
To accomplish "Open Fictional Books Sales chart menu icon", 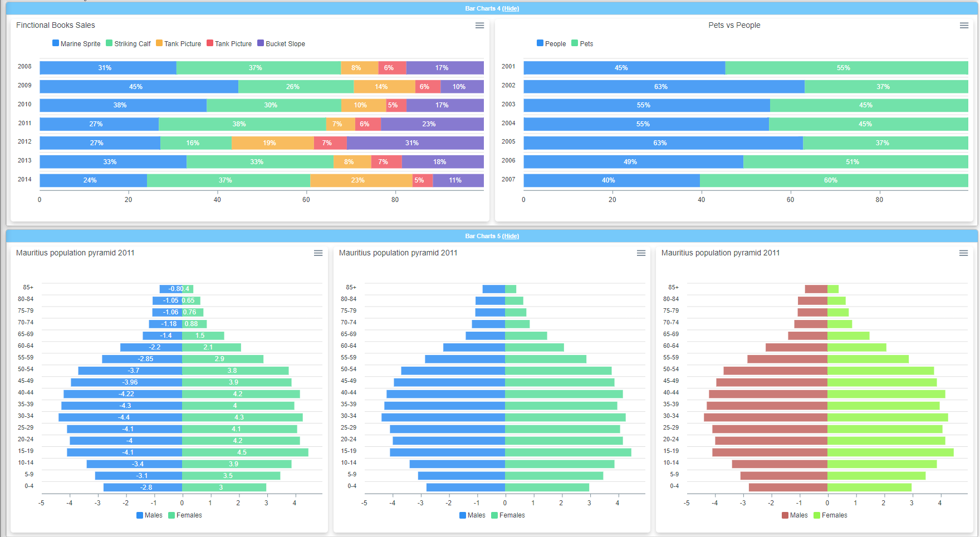I will (x=479, y=26).
